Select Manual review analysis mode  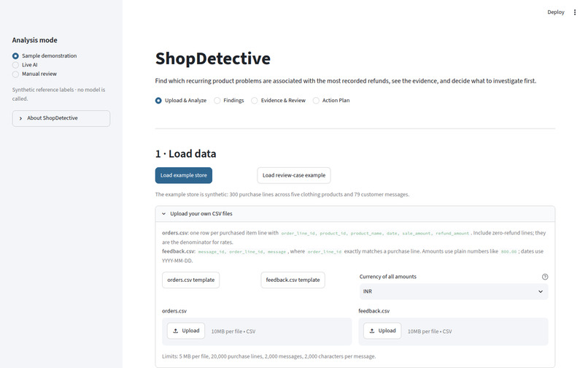(34, 74)
